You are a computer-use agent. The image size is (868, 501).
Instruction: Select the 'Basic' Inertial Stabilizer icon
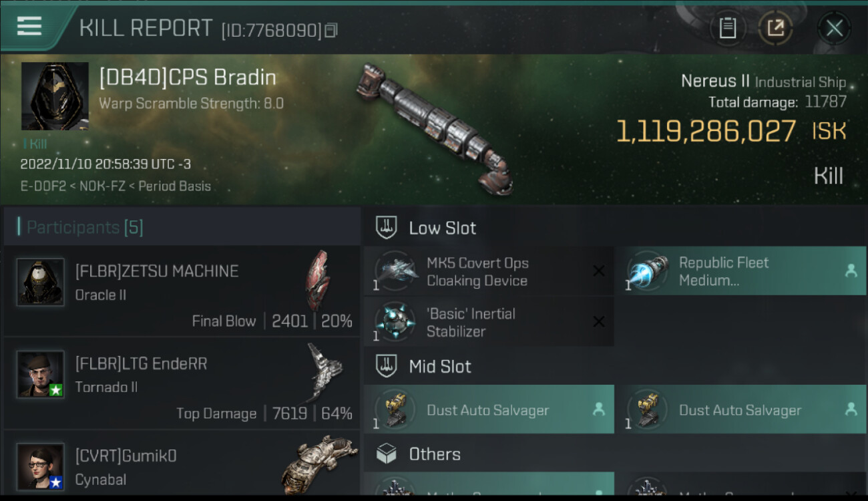[x=397, y=322]
